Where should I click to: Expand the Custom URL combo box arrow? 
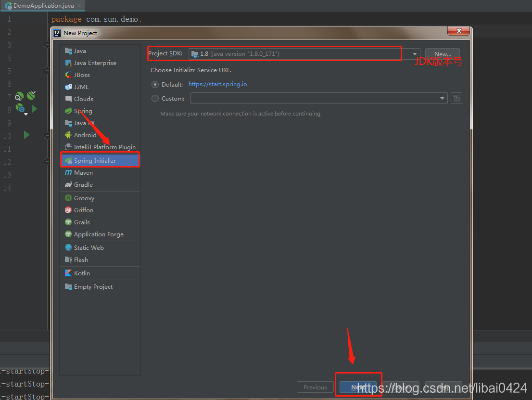coord(442,99)
